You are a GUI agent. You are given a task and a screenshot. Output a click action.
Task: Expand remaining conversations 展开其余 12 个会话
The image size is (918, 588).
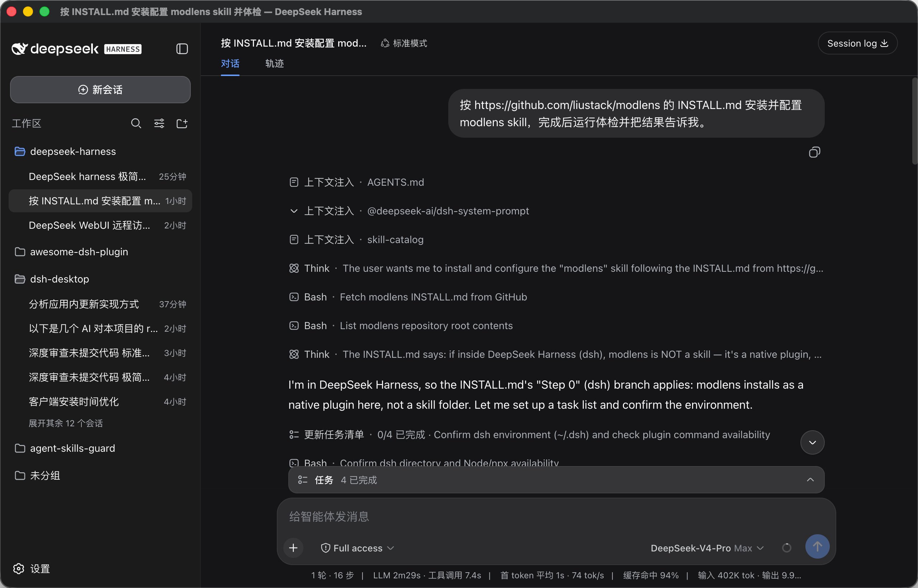tap(66, 423)
